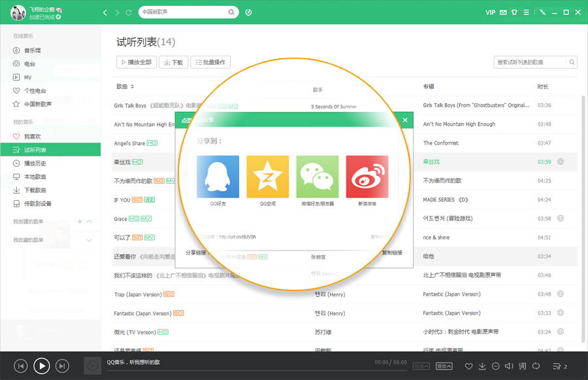588x380 pixels.
Task: Click globe icon on Trap (Japan Version) row
Action: pyautogui.click(x=561, y=294)
